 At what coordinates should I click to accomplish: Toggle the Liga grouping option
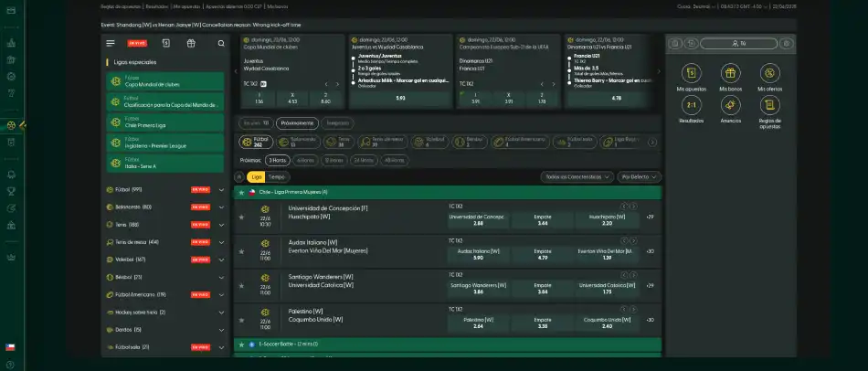coord(256,176)
